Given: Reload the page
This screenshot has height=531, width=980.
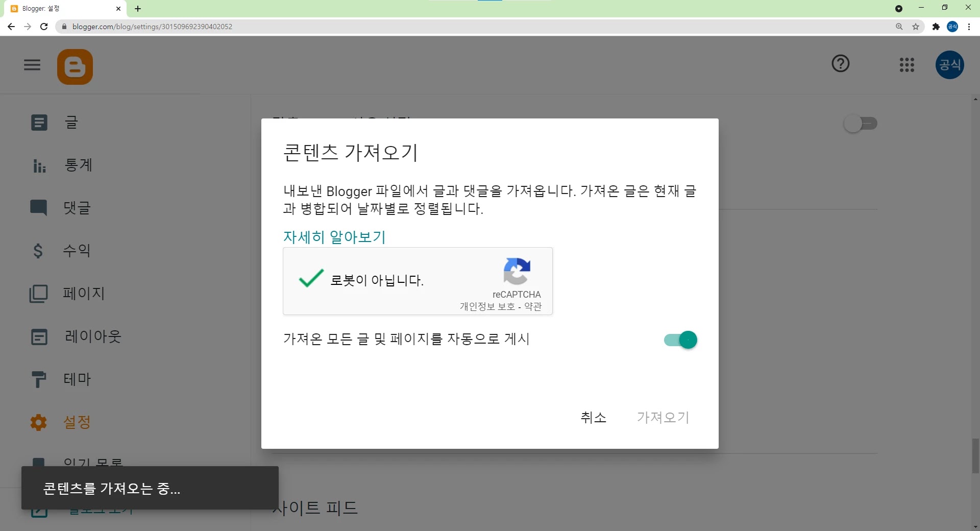Looking at the screenshot, I should coord(44,27).
